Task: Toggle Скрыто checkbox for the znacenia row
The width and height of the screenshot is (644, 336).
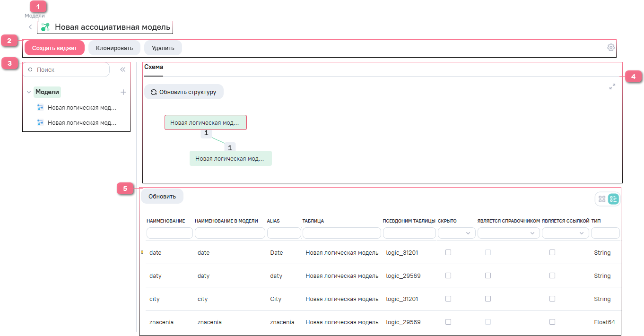Action: point(448,322)
